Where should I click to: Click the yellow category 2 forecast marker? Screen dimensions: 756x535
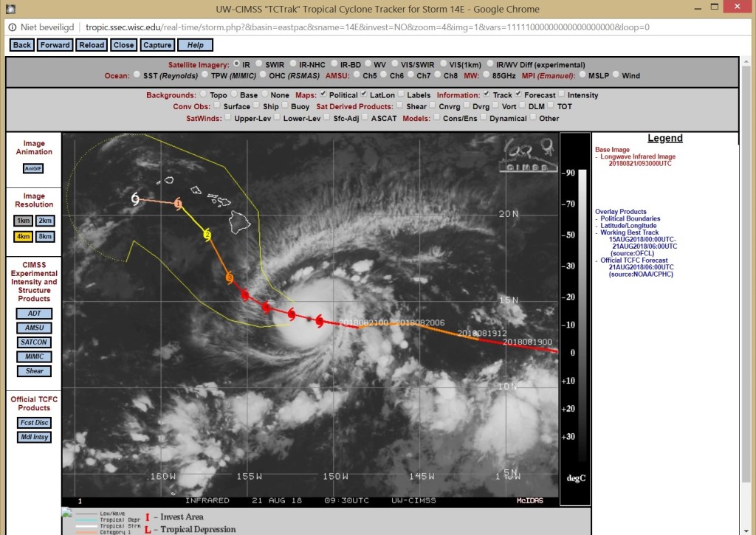pyautogui.click(x=207, y=235)
